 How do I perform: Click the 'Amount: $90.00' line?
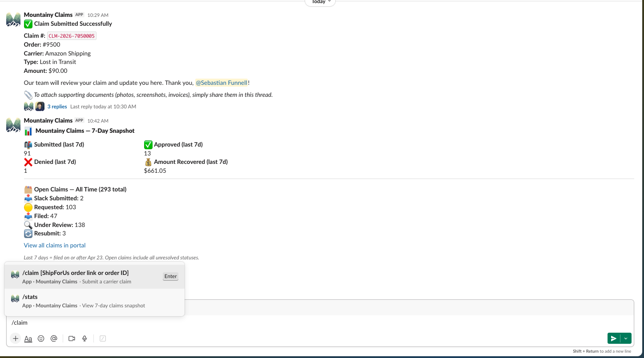(46, 71)
